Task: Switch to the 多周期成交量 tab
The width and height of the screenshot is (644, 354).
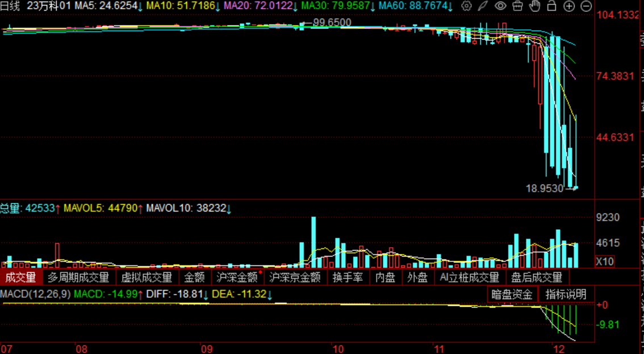Action: click(x=78, y=277)
